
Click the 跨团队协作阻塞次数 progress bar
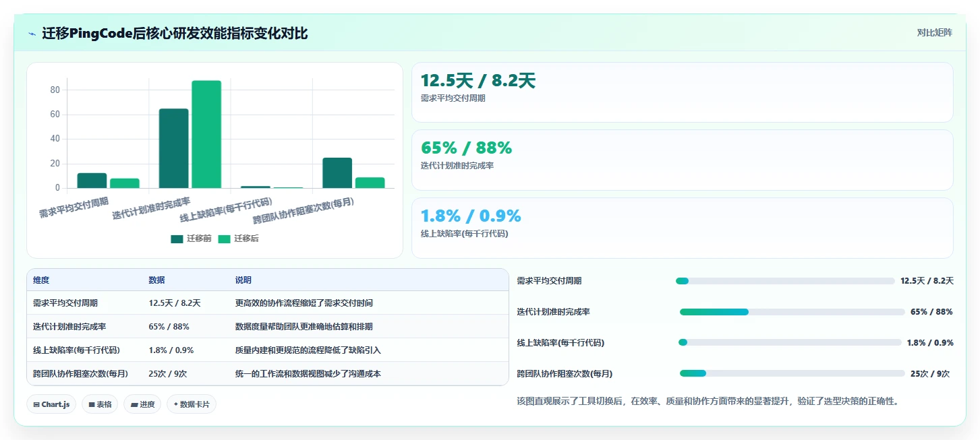coord(792,373)
